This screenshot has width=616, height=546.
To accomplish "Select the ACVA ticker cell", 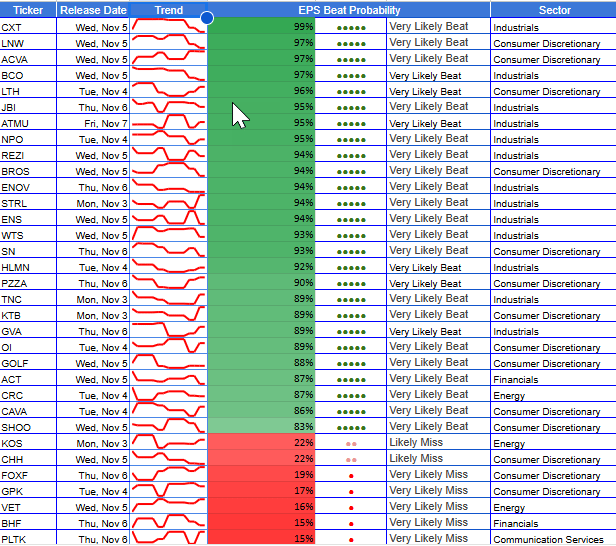I will [x=28, y=59].
